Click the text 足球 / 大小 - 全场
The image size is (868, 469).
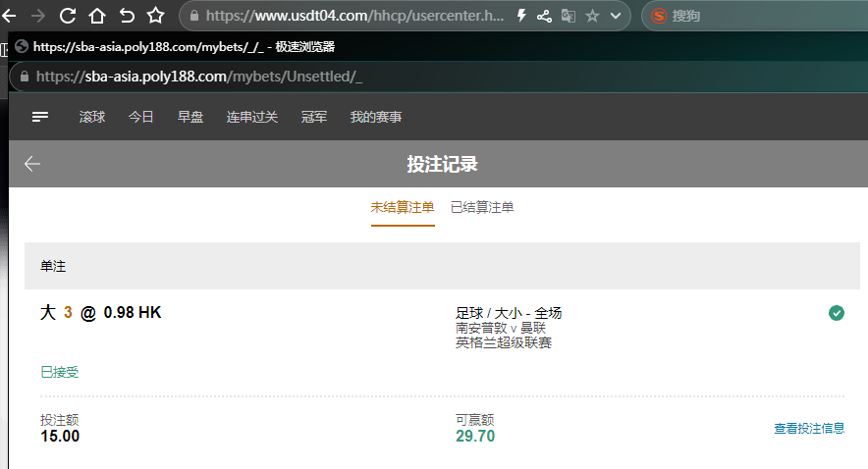pyautogui.click(x=509, y=313)
